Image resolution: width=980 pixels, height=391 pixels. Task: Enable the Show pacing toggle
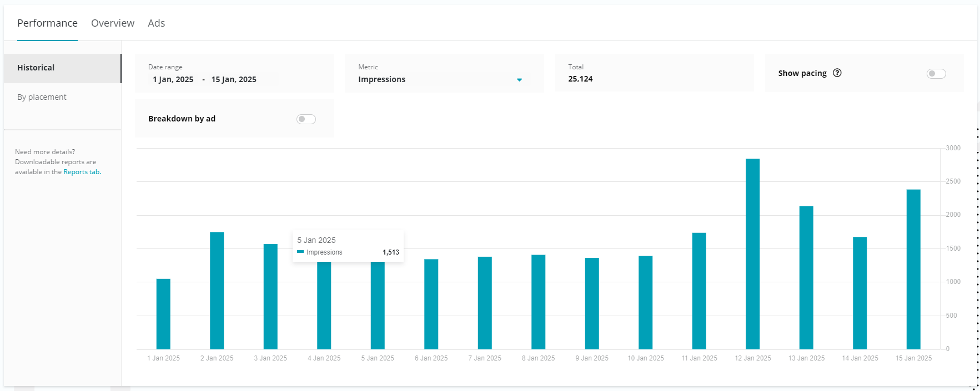(x=936, y=74)
